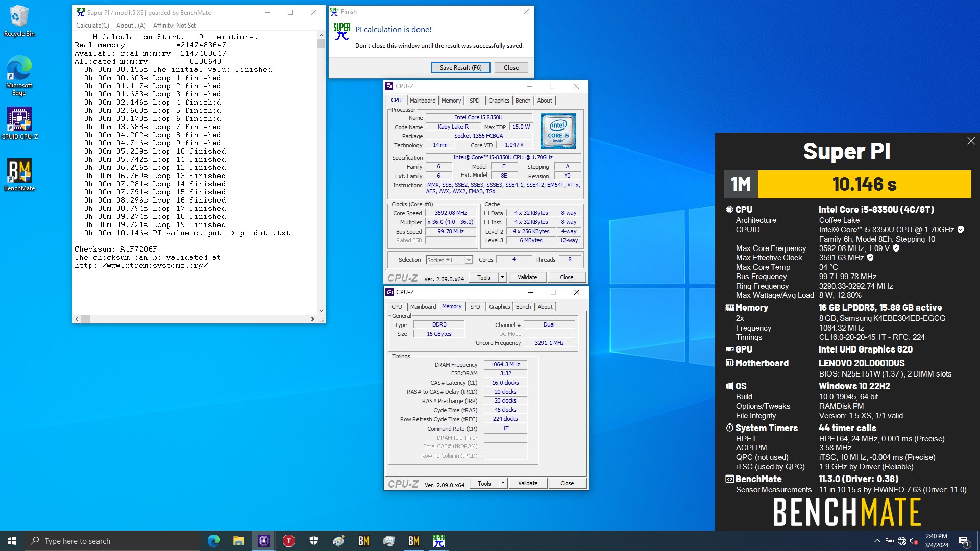Switch to CPU tab in lower CPU-Z
This screenshot has height=551, width=980.
pos(397,307)
